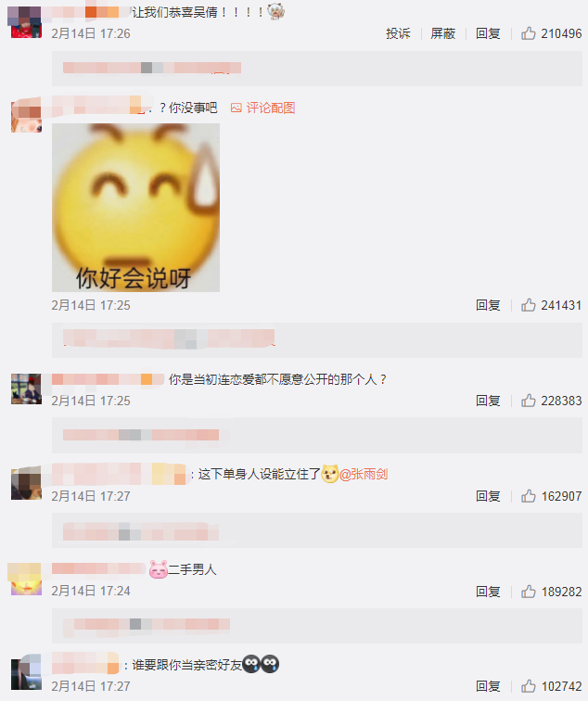Open avatar of the 二手男人 commenter

pyautogui.click(x=25, y=580)
